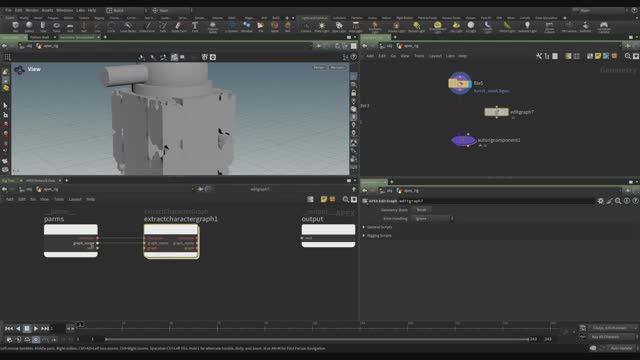The width and height of the screenshot is (640, 360).
Task: Select the Torus shelf tool
Action: (x=56, y=27)
